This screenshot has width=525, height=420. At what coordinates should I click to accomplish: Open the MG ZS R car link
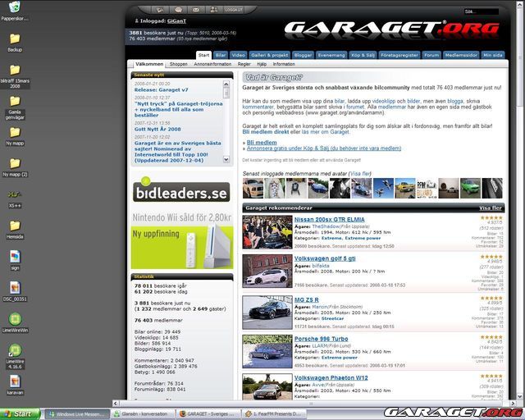306,300
